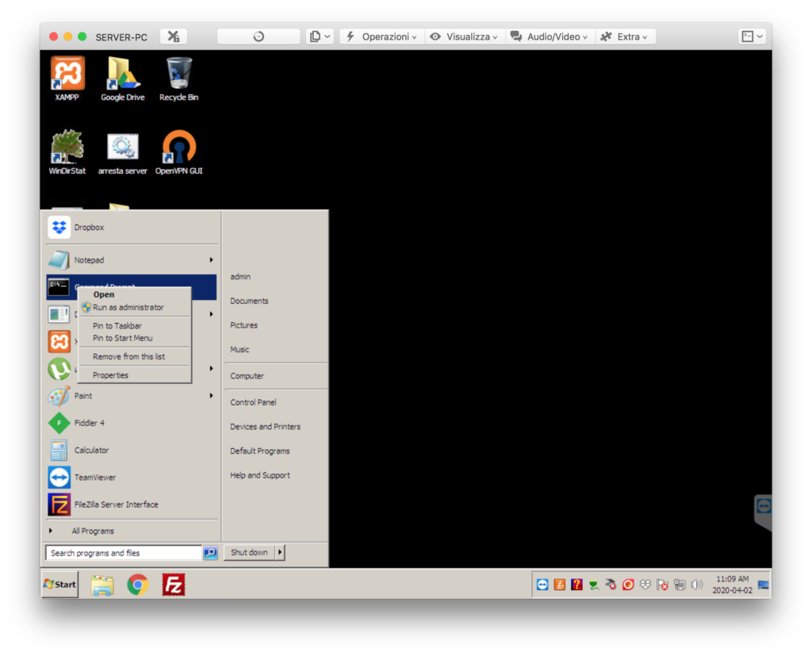Click the Search programs and files field
Screen dimensions: 812x656
(x=124, y=554)
